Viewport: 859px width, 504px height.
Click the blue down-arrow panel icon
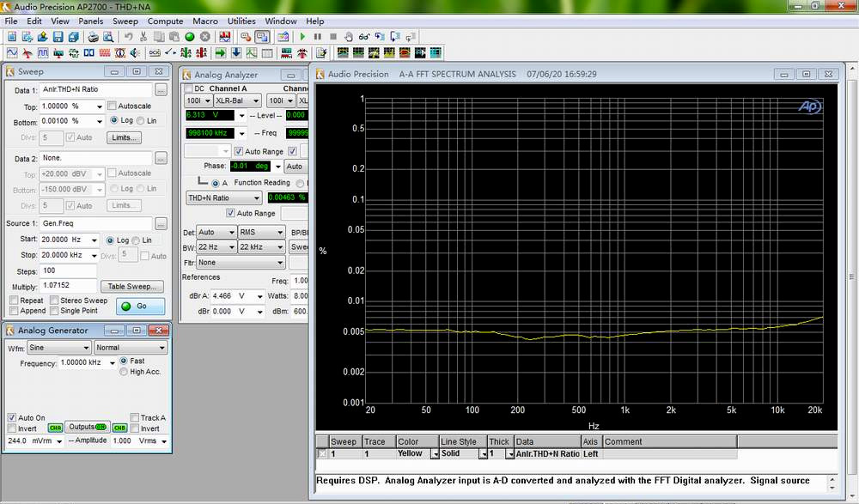(236, 53)
